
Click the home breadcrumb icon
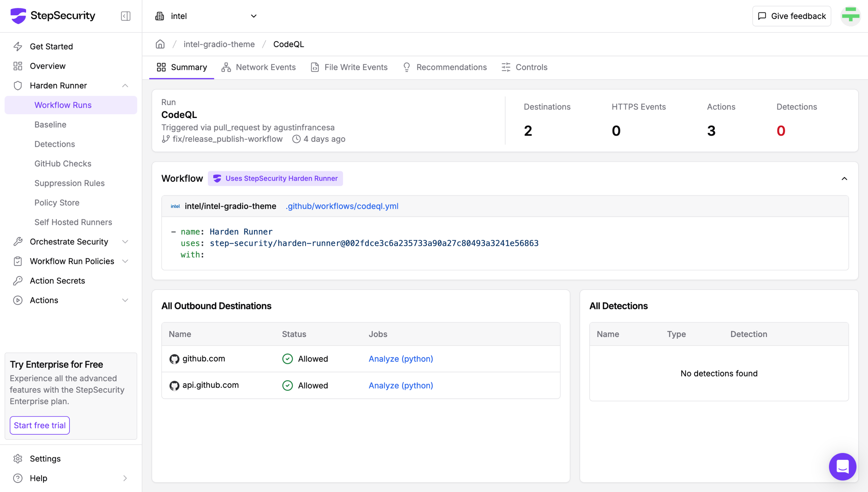pos(160,44)
